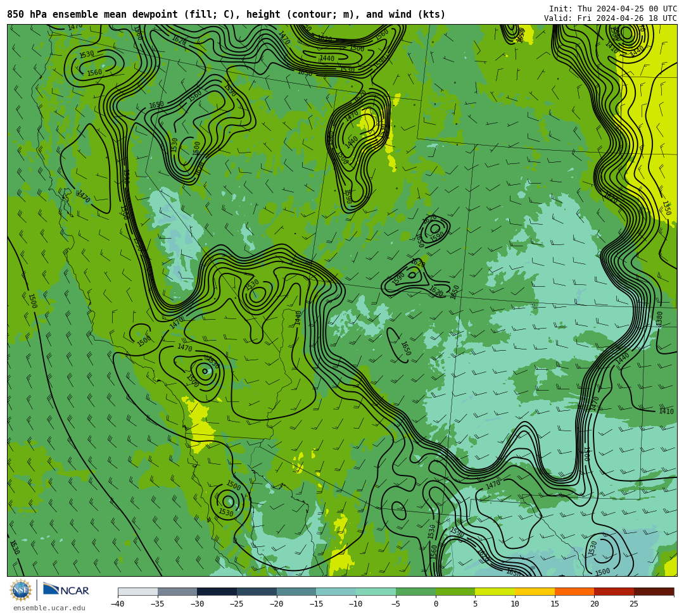Pick the 0 to 5 olive green swatch

[455, 591]
